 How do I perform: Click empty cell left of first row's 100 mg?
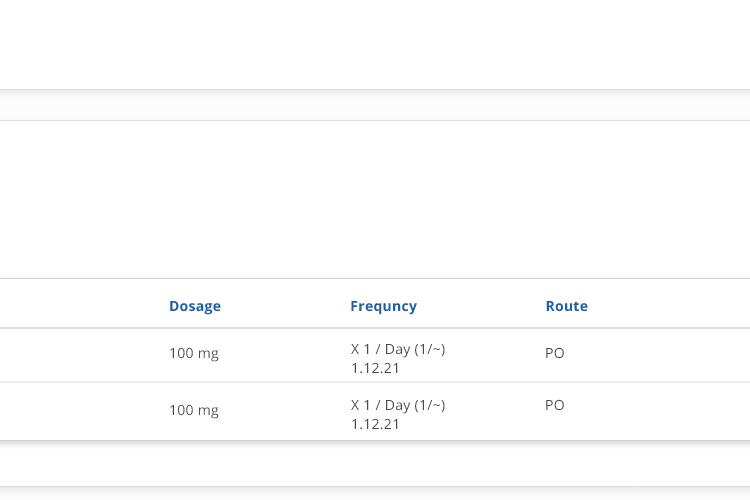tap(81, 355)
